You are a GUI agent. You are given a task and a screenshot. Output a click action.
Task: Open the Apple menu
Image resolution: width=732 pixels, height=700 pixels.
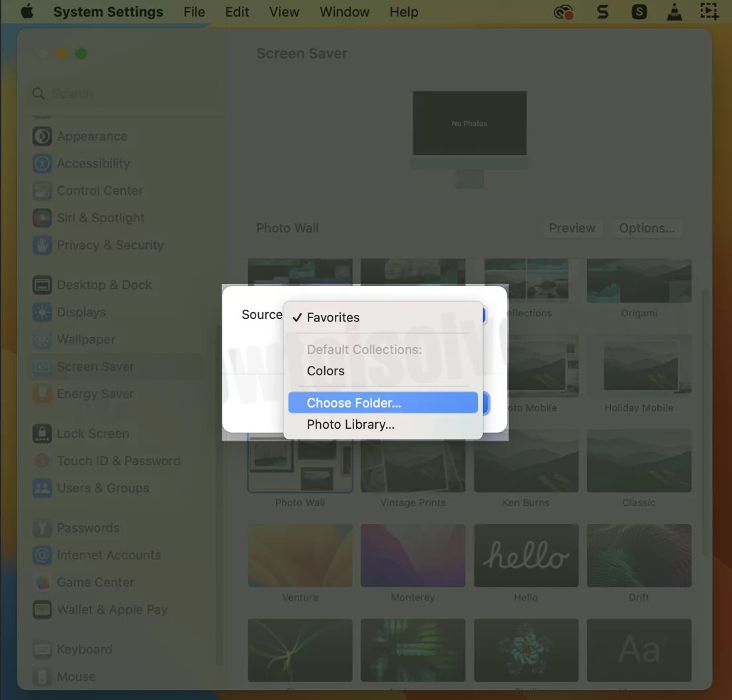point(26,11)
